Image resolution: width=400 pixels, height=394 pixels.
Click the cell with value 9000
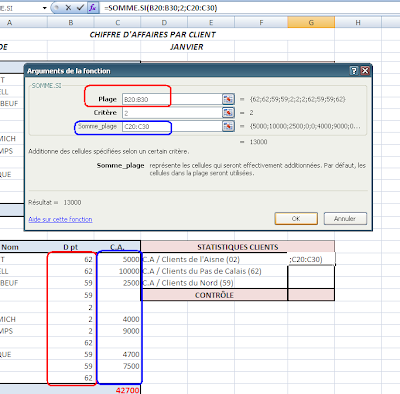(118, 331)
